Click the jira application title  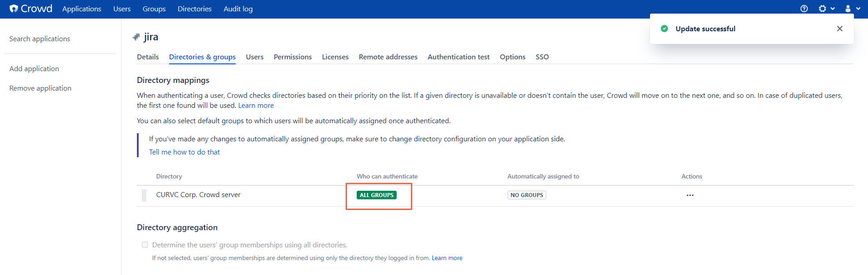pyautogui.click(x=151, y=37)
